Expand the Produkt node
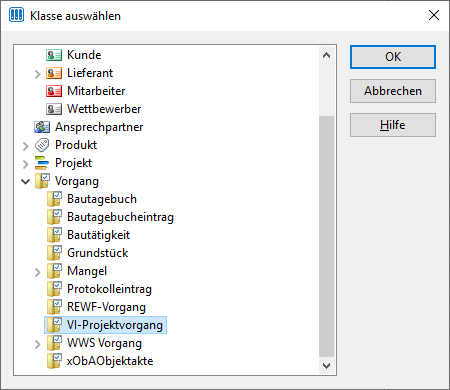 point(26,146)
